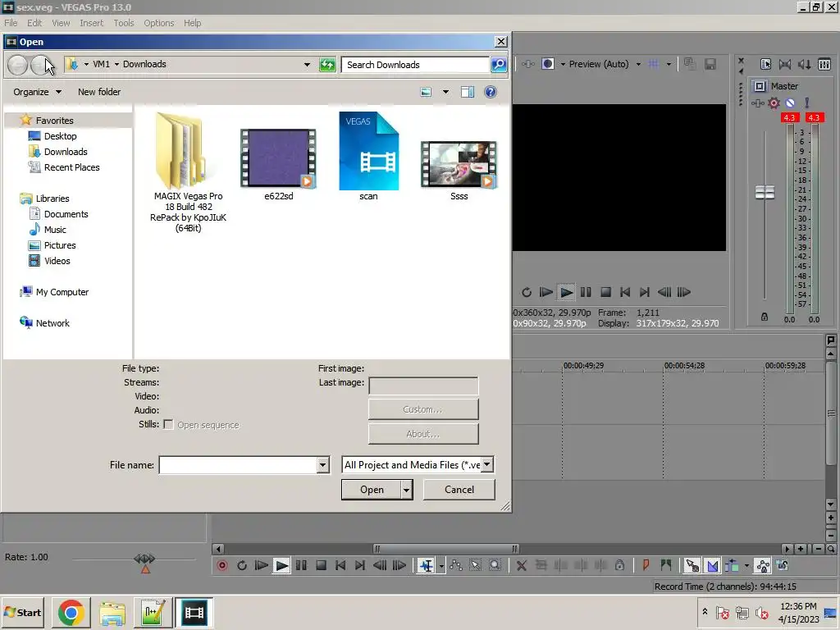Save snapshot to file in preview toolbar
840x630 pixels.
(710, 64)
